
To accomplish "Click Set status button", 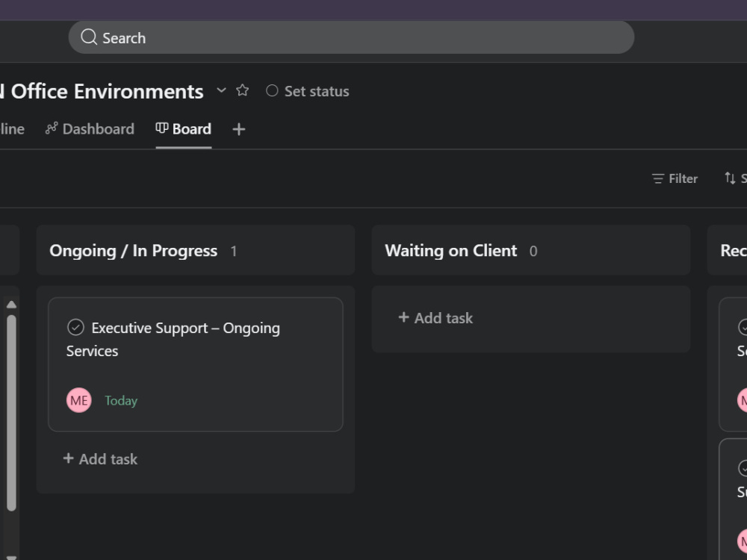I will (x=307, y=91).
